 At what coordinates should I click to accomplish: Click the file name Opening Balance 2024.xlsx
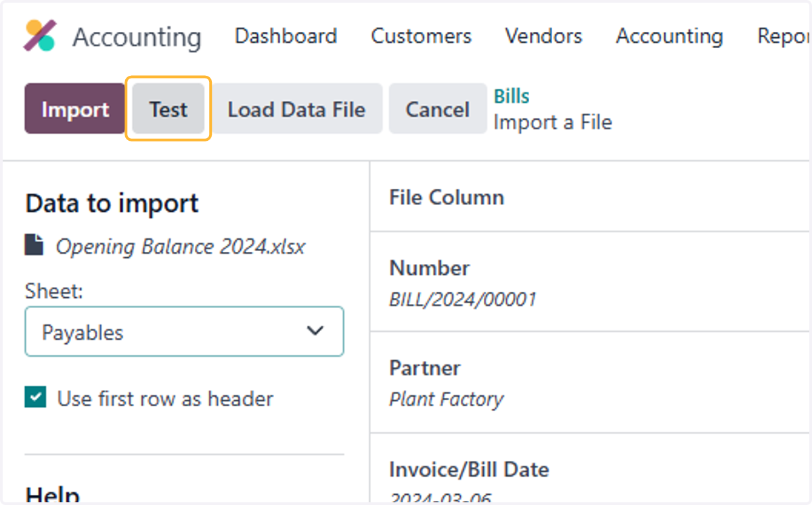180,246
